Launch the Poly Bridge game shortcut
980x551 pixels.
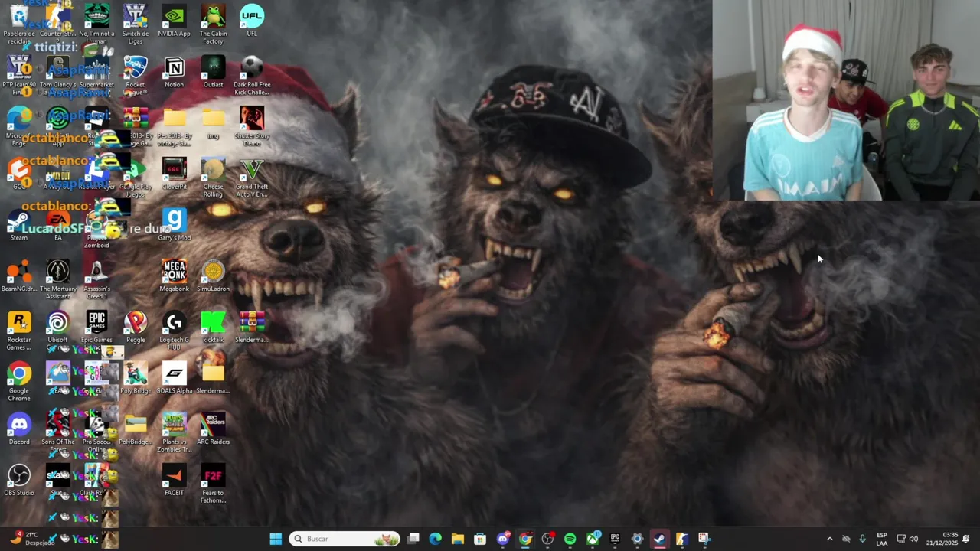pyautogui.click(x=136, y=378)
